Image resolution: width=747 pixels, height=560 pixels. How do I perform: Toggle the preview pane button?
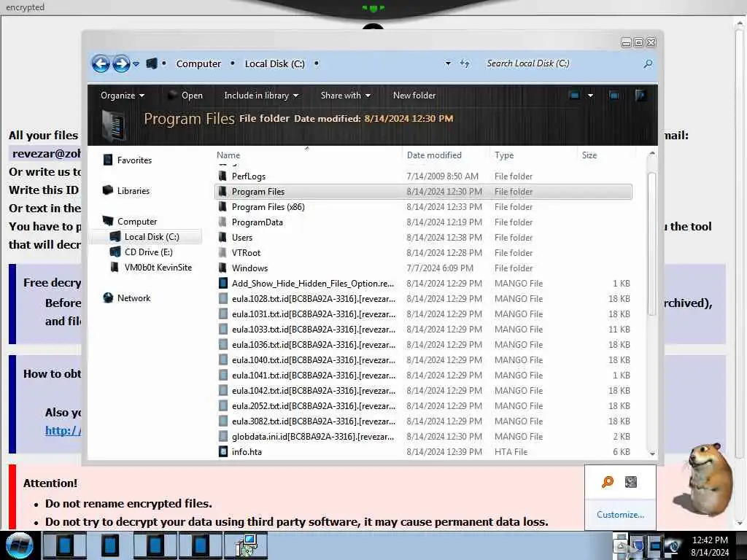point(614,96)
